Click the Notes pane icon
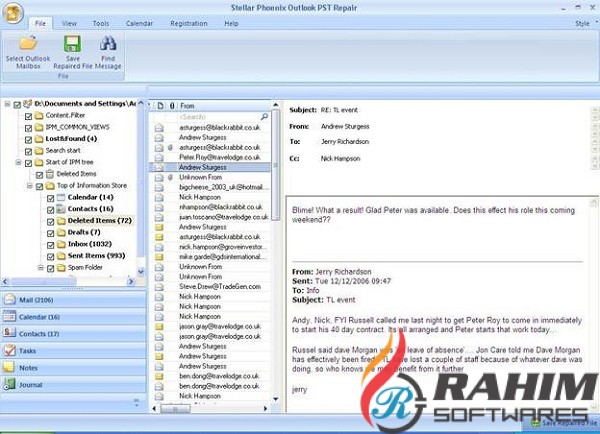The width and height of the screenshot is (600, 434). click(9, 367)
